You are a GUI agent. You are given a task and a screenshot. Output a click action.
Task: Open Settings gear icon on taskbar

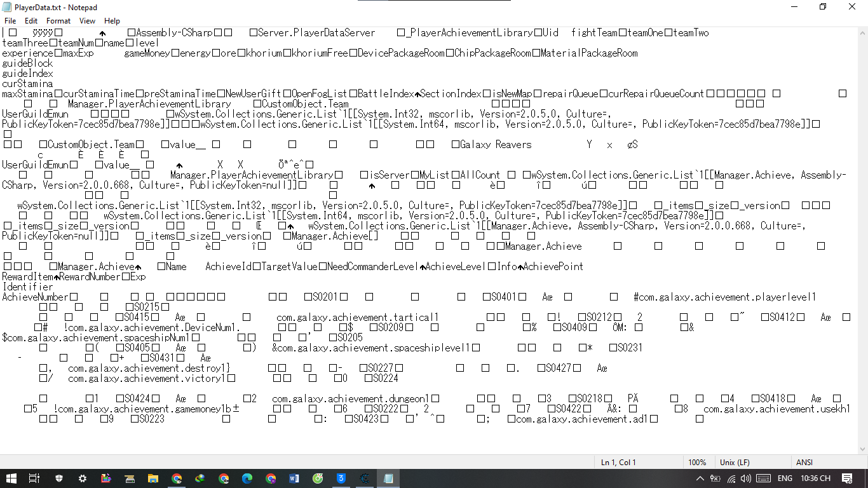[83, 477]
